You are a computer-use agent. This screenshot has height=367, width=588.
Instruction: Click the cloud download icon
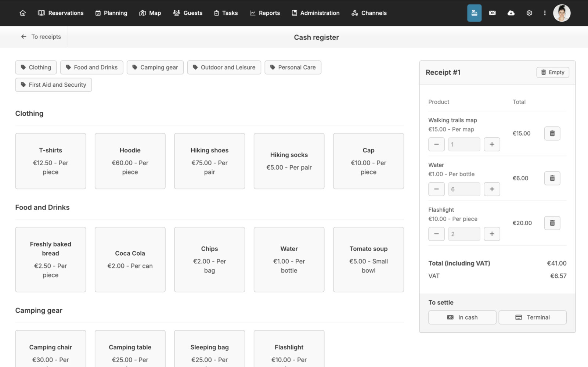[x=511, y=13]
